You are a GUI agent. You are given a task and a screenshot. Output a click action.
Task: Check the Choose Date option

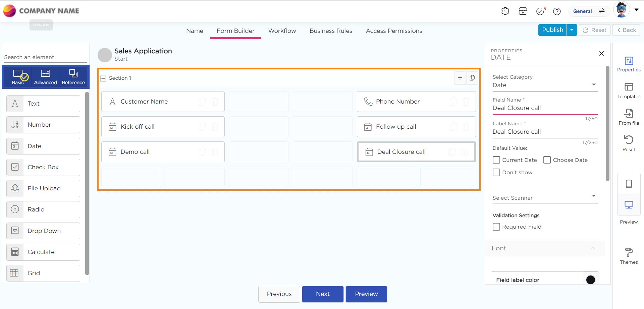(x=547, y=160)
